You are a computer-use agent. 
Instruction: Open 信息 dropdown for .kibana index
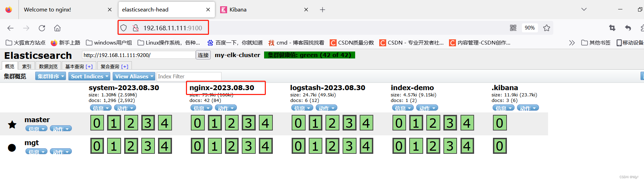[504, 108]
